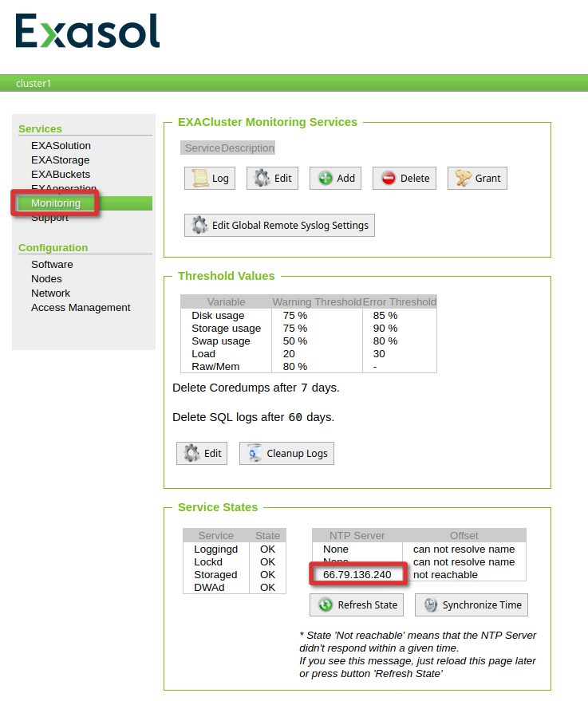The image size is (588, 701).
Task: Click the Synchronize Time label
Action: [482, 605]
